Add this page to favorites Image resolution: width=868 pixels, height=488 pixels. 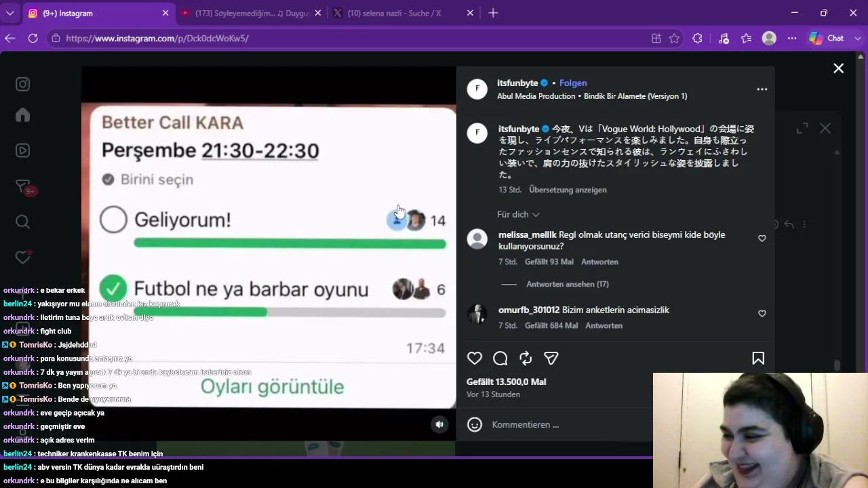pos(674,39)
